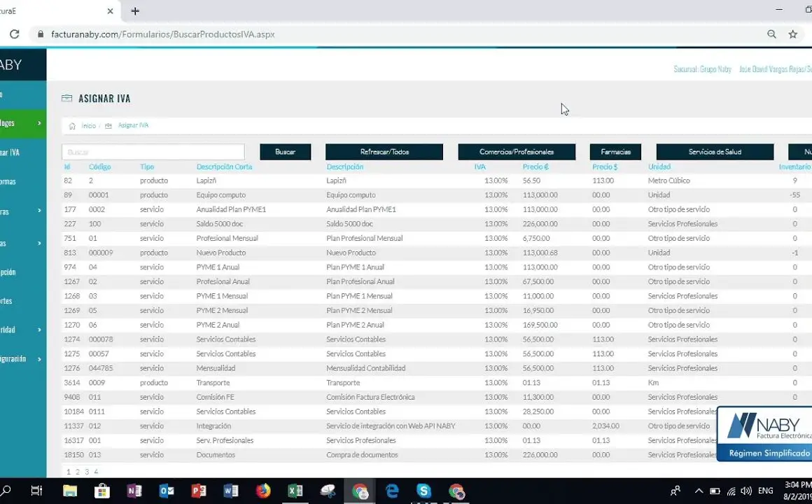
Task: Show hidden system tray icons
Action: click(x=698, y=491)
